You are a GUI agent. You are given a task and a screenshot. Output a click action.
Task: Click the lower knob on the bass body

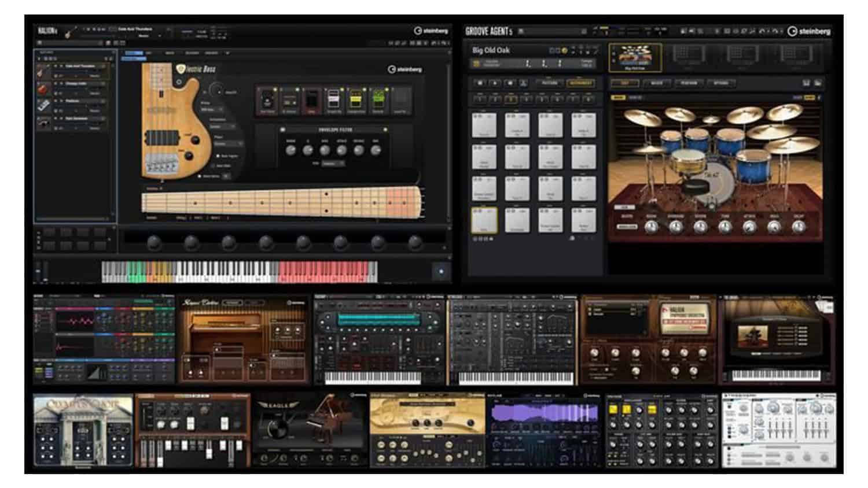189,155
